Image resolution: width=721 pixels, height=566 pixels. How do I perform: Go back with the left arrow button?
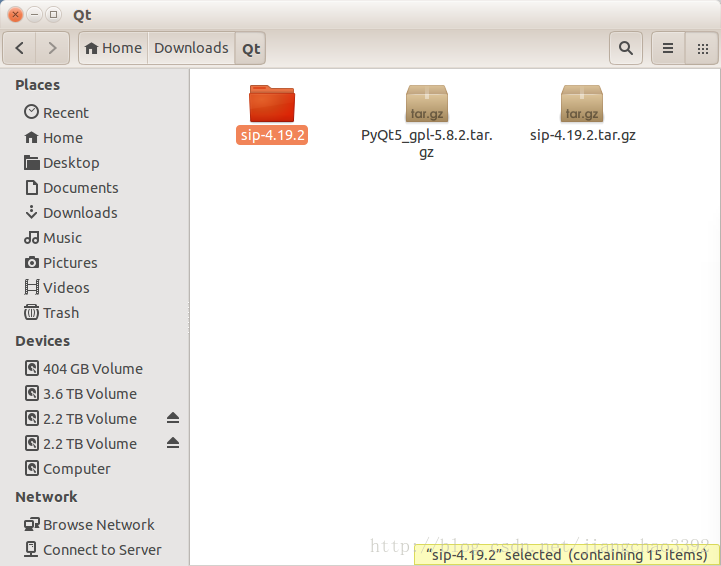19,48
